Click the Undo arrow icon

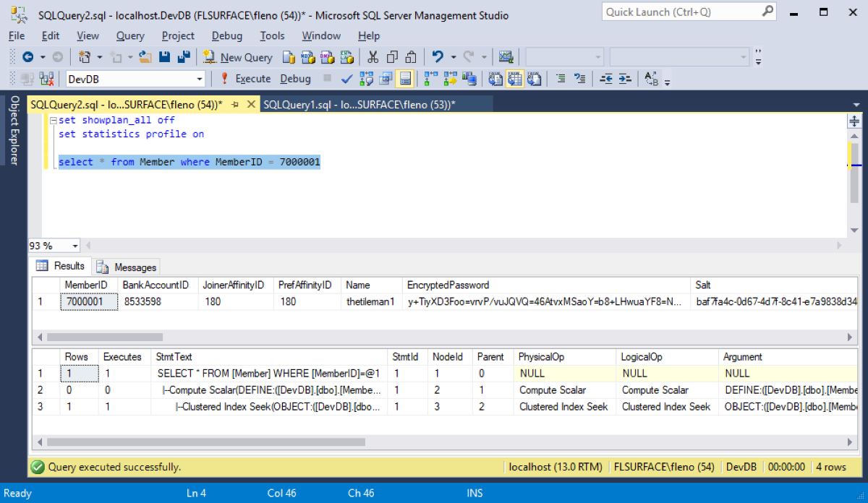[438, 56]
